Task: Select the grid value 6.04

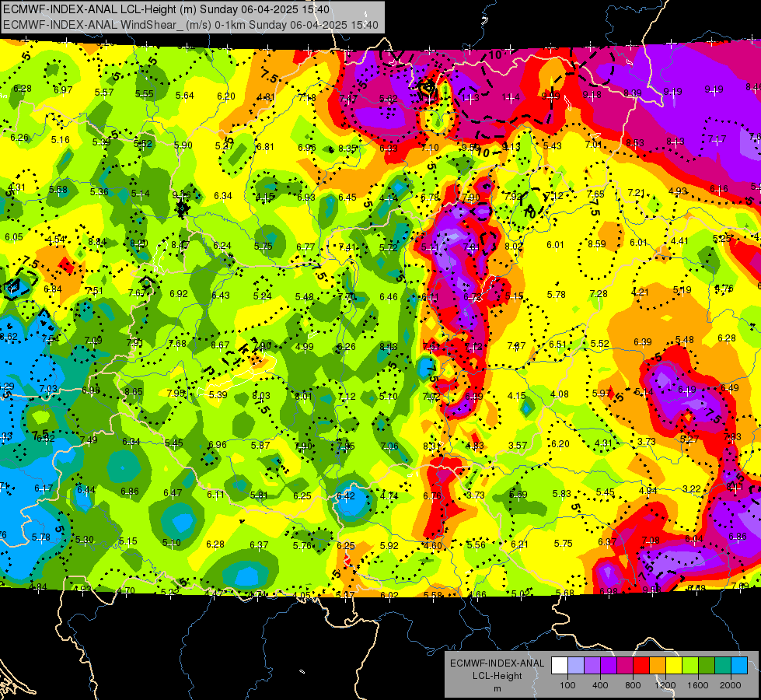Action: coord(694,538)
